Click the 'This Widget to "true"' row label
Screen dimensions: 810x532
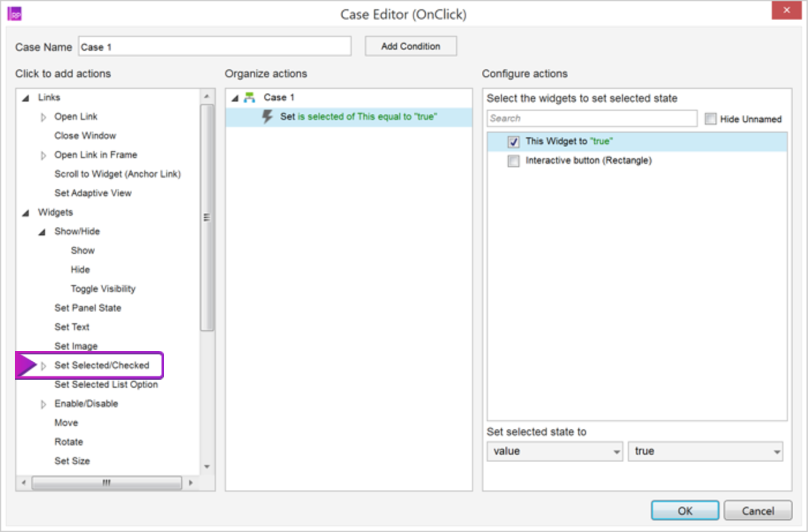(569, 141)
